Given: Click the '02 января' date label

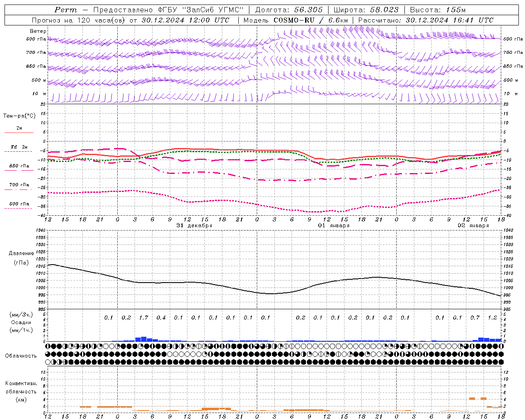Looking at the screenshot, I should 473,226.
